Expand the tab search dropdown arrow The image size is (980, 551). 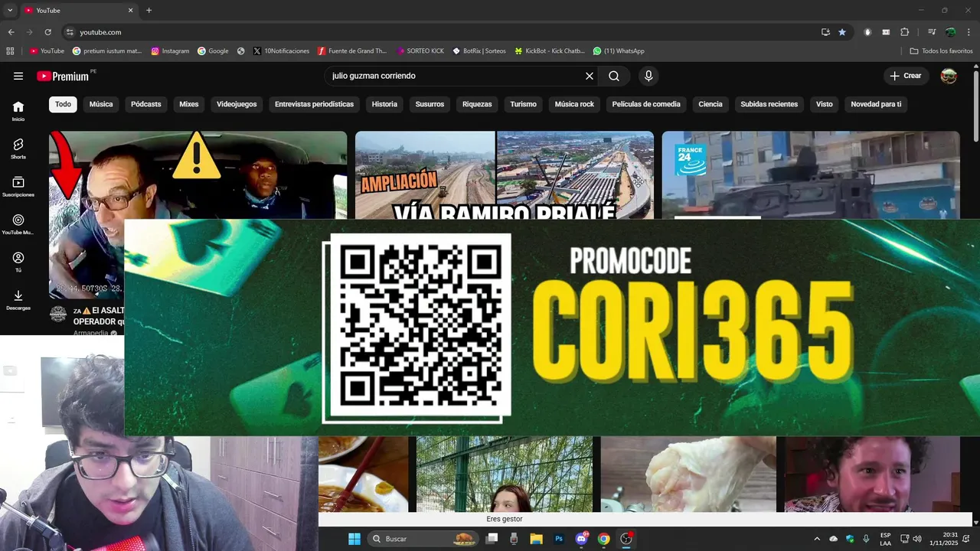10,11
